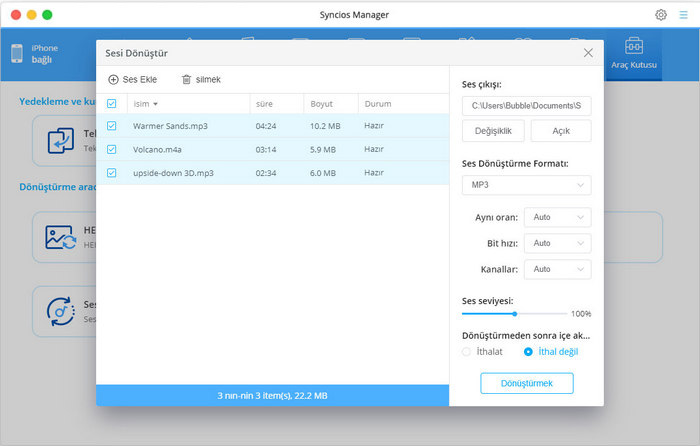
Task: Click the 6.0 MB size cell
Action: [x=323, y=173]
